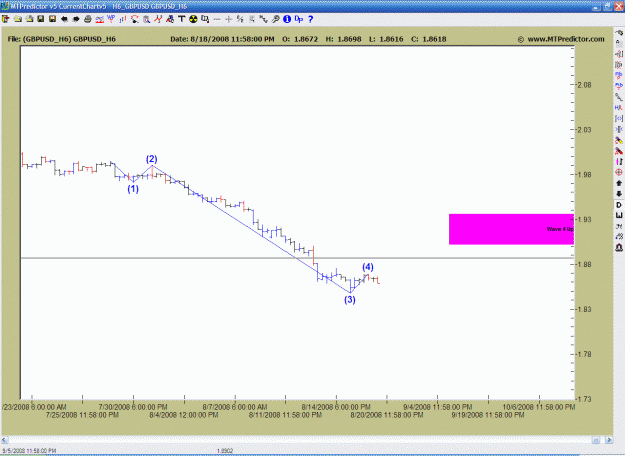Click the 'C: 1.8618' close value
Image resolution: width=625 pixels, height=456 pixels.
428,39
